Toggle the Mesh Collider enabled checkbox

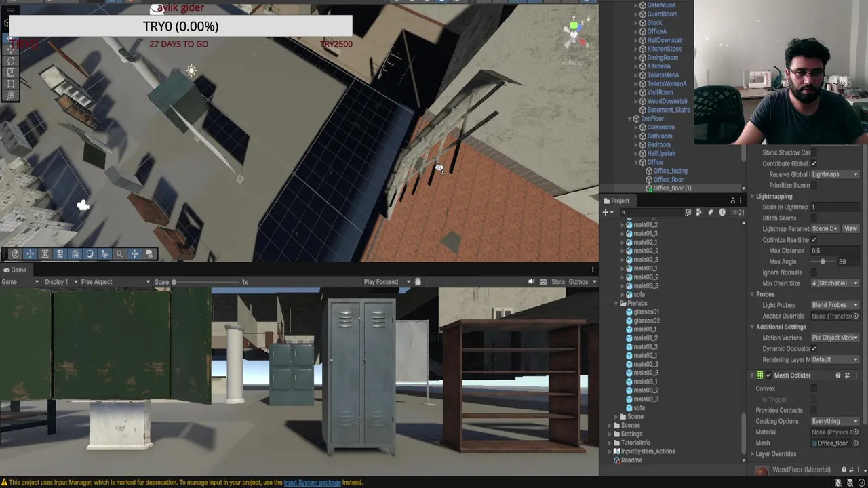coord(768,375)
